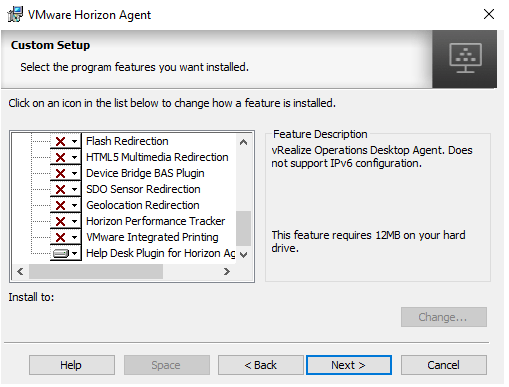This screenshot has height=387, width=509.
Task: Click the horizontal scroll left arrow
Action: point(20,271)
